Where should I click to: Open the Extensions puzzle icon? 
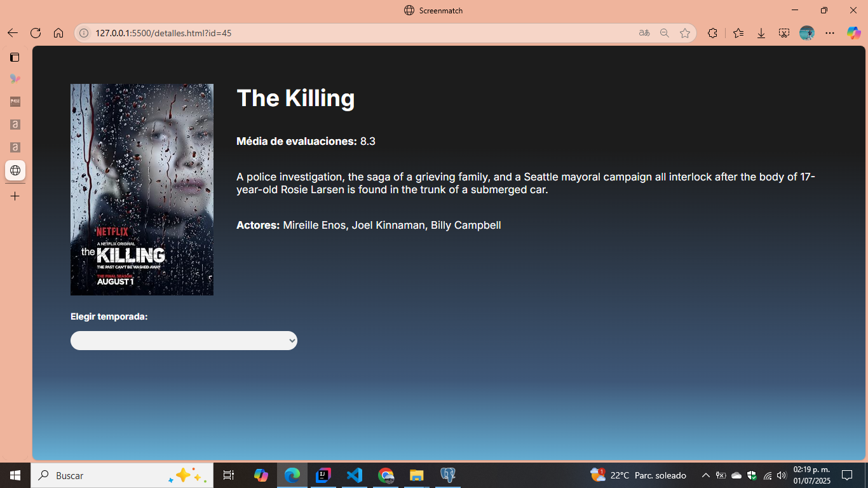(x=712, y=33)
